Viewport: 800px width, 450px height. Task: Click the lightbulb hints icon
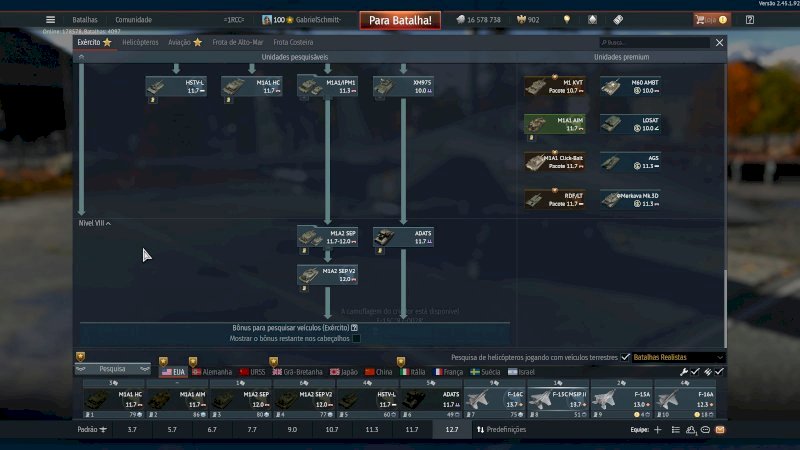point(566,20)
